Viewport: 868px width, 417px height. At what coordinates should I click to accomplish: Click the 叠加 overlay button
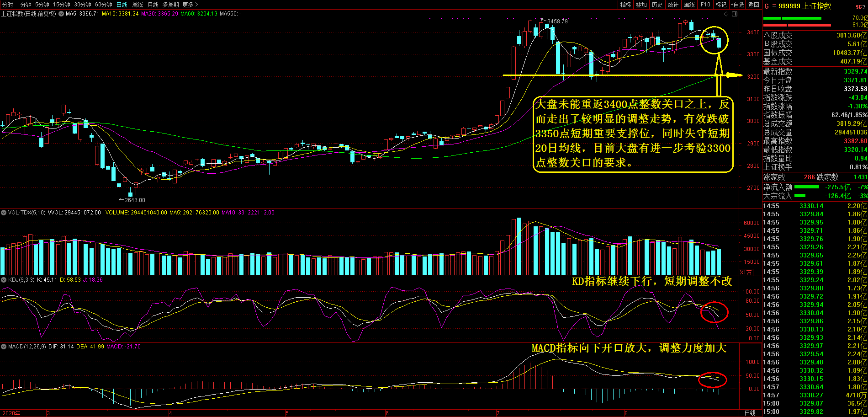(641, 5)
